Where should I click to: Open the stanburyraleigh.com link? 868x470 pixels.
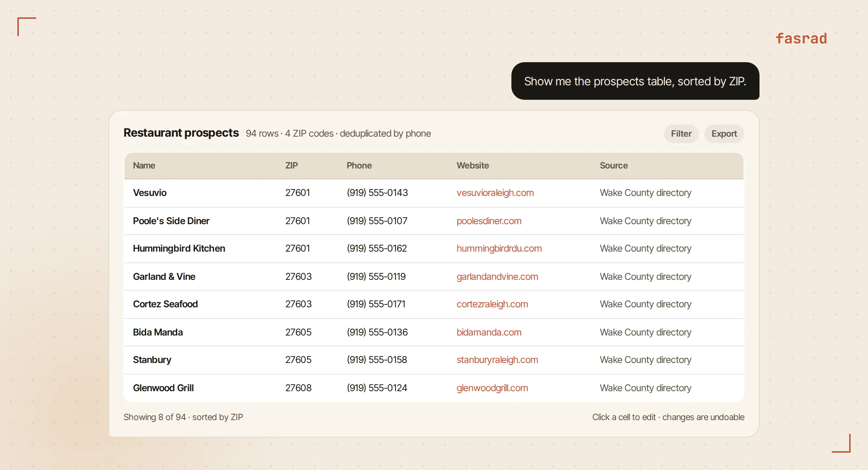point(497,360)
